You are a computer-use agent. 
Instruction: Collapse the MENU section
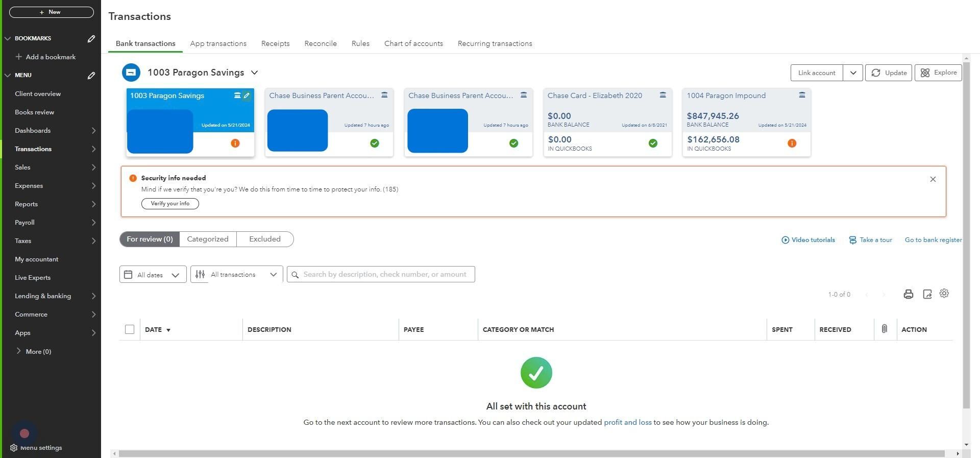[x=8, y=76]
